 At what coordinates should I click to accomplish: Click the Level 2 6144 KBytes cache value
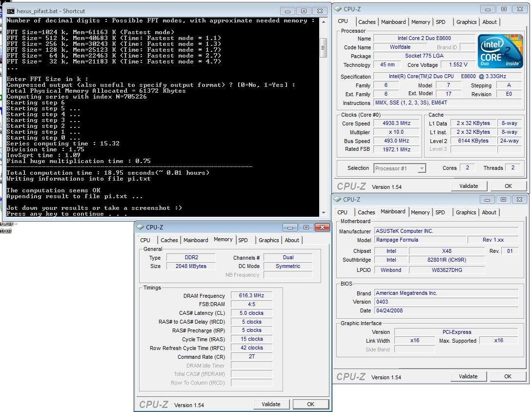tap(473, 141)
